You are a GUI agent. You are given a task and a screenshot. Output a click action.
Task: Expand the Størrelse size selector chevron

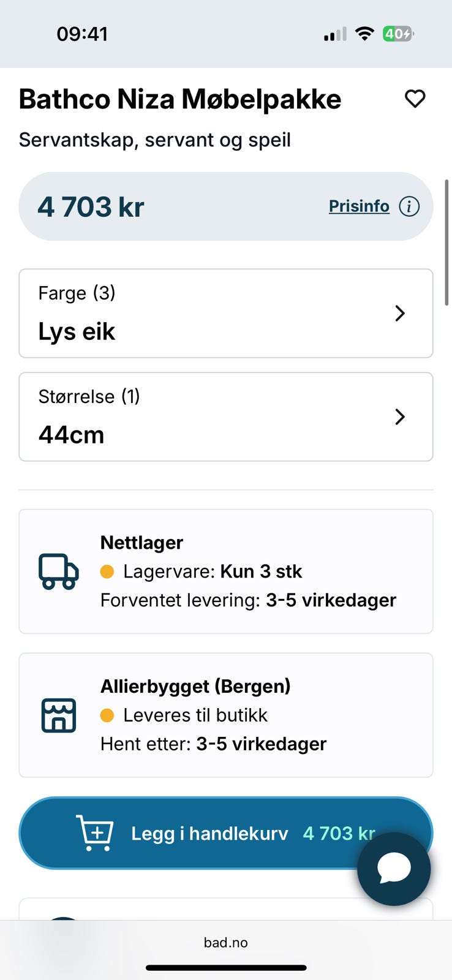coord(400,417)
